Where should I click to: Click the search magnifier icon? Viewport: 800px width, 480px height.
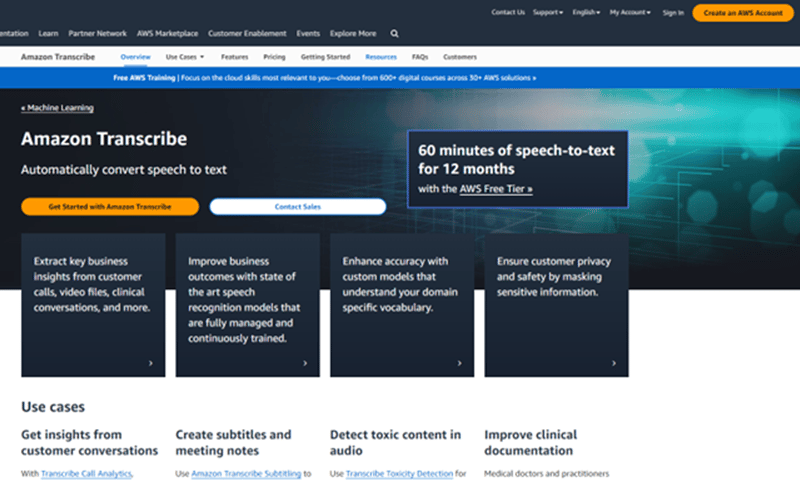coord(394,34)
